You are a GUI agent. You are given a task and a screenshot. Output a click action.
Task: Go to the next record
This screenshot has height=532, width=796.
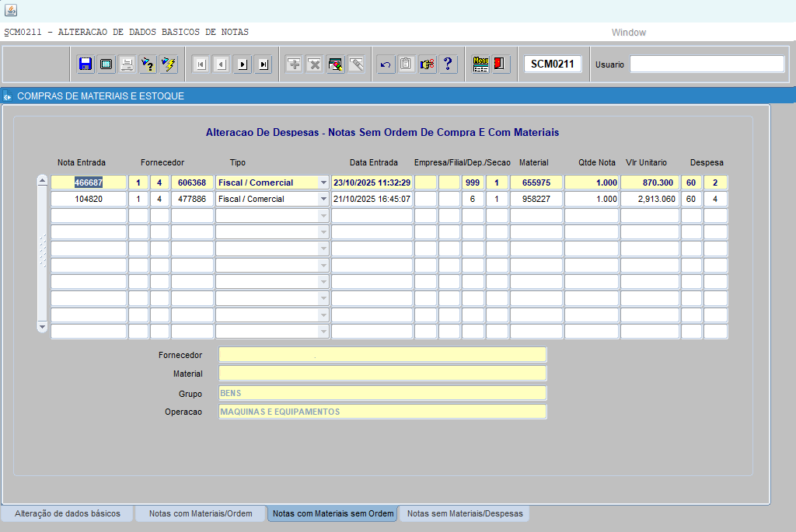(x=243, y=64)
